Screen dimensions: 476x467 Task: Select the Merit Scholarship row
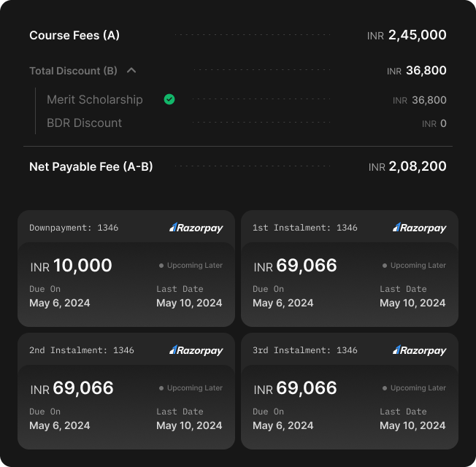[x=247, y=99]
